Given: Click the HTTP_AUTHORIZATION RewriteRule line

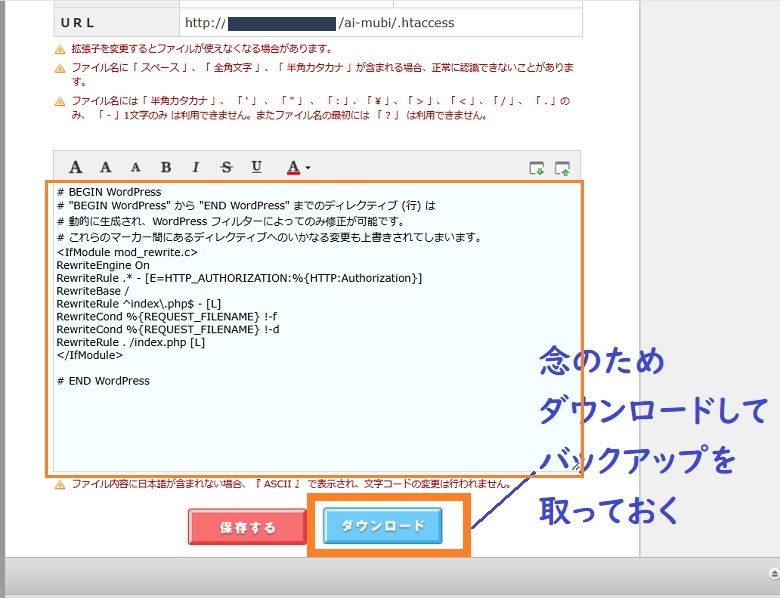Looking at the screenshot, I should [x=239, y=278].
